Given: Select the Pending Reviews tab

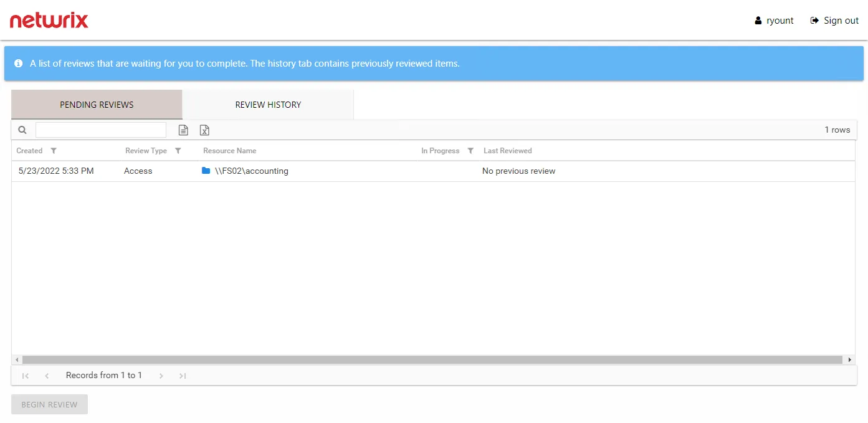Looking at the screenshot, I should [96, 104].
